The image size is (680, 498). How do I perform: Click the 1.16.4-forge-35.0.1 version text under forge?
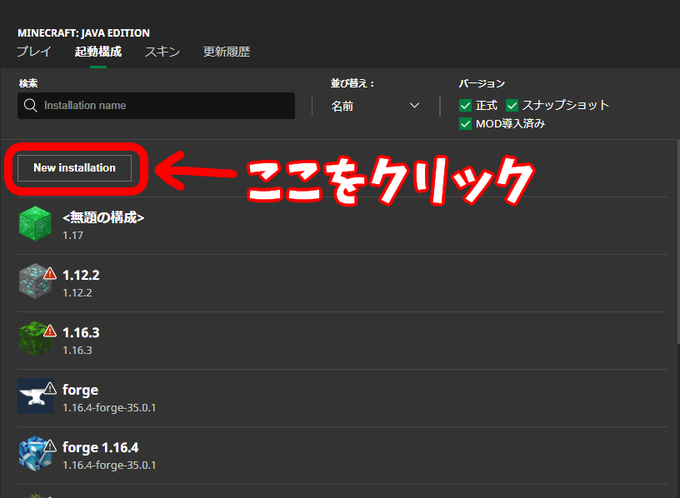[x=109, y=408]
